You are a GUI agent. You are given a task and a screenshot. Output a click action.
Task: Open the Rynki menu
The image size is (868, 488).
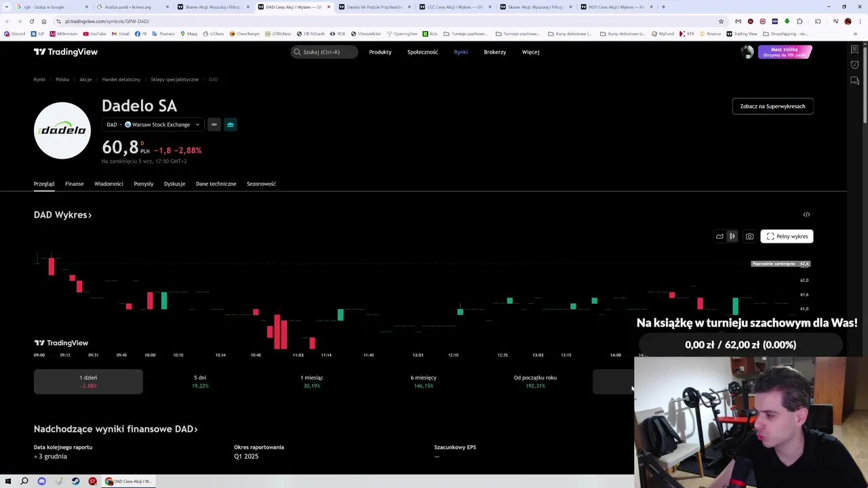460,52
